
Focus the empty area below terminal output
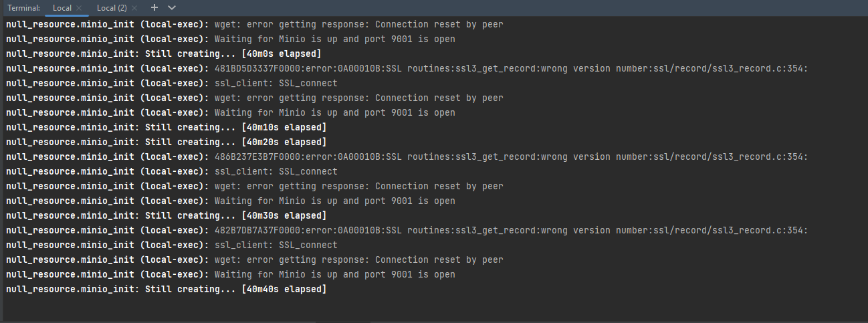(435, 309)
